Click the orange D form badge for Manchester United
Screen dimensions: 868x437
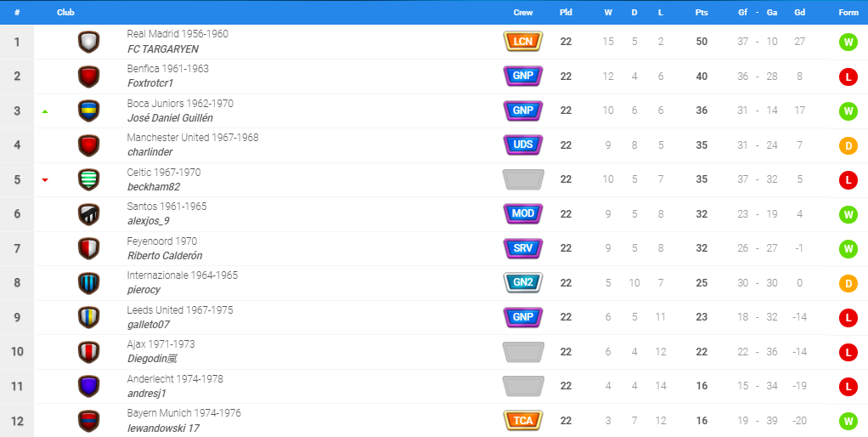(848, 145)
